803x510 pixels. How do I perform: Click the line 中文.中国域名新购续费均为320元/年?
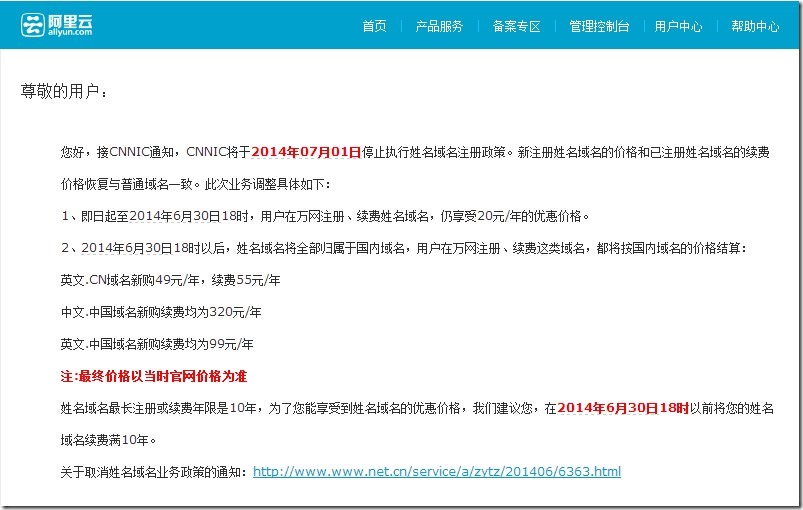(x=161, y=312)
